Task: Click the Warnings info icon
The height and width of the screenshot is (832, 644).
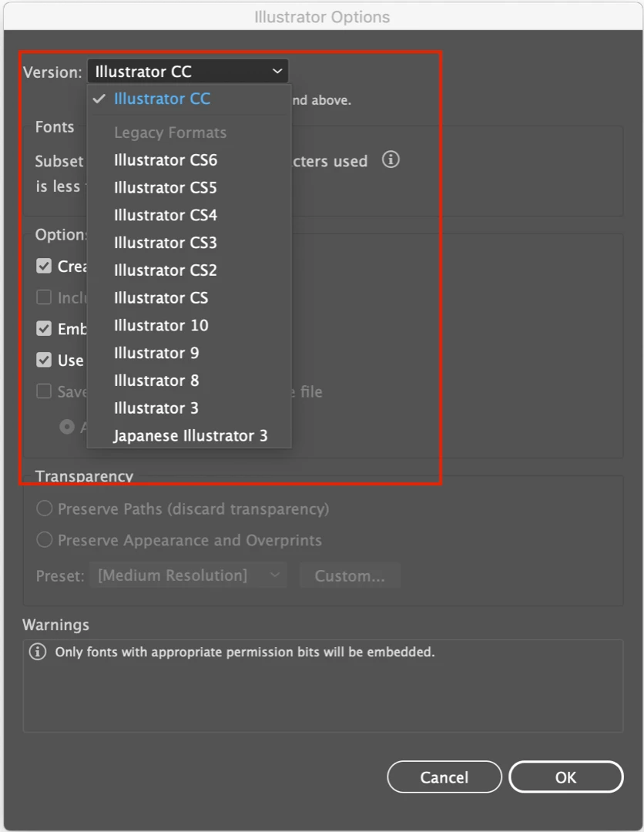Action: pos(37,651)
